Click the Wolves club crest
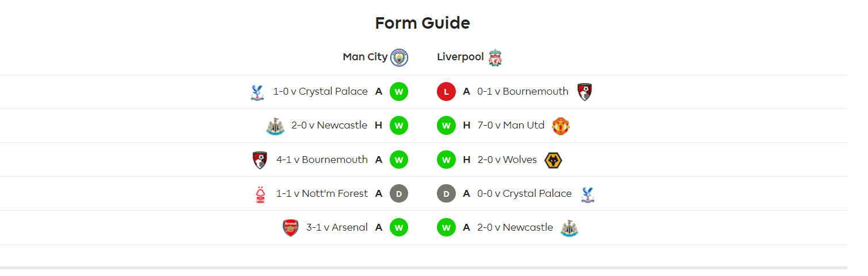868x276 pixels. (x=553, y=160)
